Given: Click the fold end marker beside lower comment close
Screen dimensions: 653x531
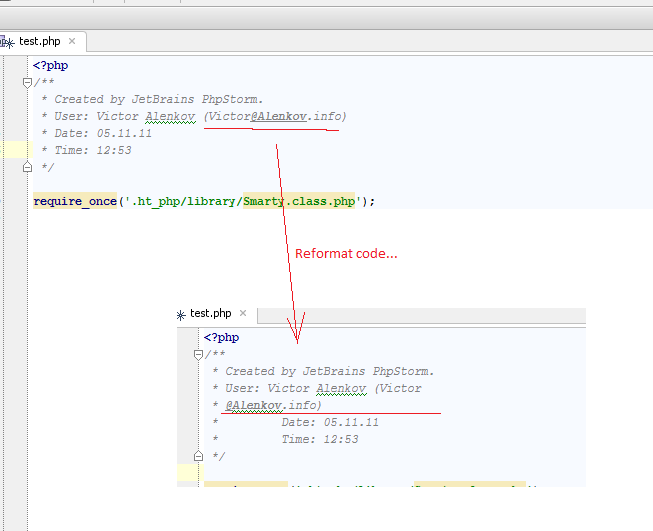Looking at the screenshot, I should [198, 456].
